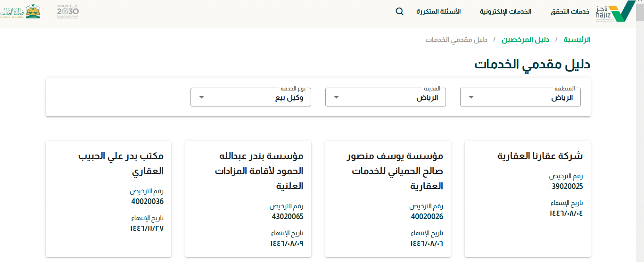Click expiry date ١٤٤٦/١١/٢٧
The image size is (644, 262).
click(147, 228)
